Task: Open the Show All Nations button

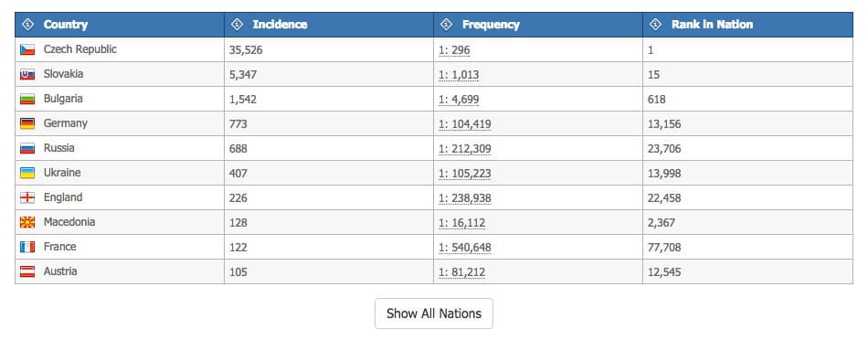Action: [x=433, y=313]
